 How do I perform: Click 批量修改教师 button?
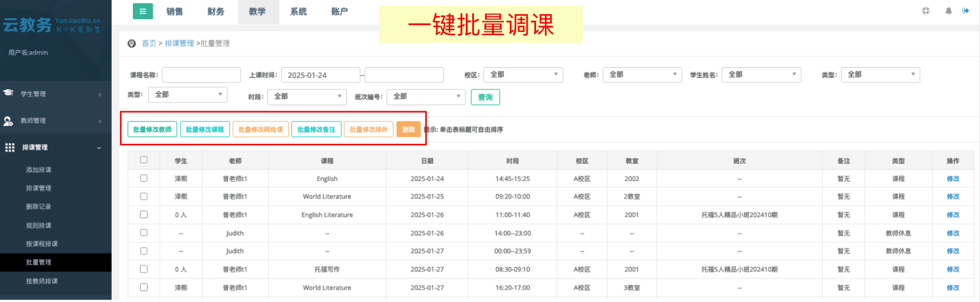[152, 129]
